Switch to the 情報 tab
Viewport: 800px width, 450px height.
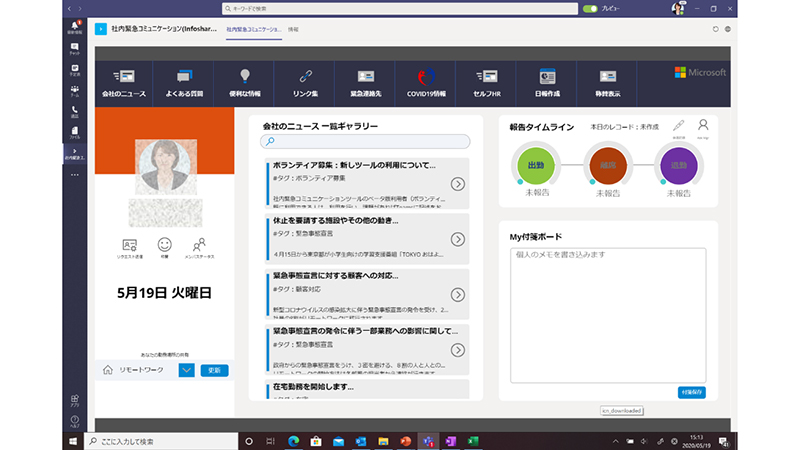[x=293, y=30]
